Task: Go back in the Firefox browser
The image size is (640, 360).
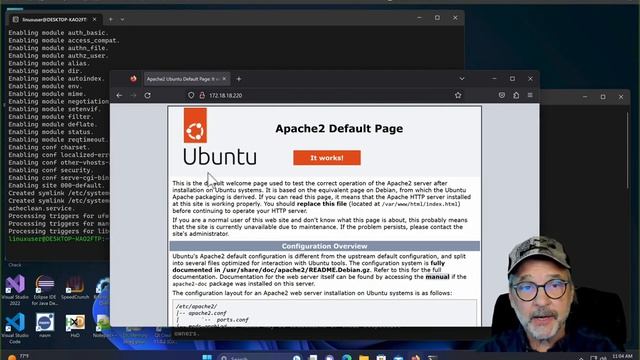Action: click(x=119, y=95)
